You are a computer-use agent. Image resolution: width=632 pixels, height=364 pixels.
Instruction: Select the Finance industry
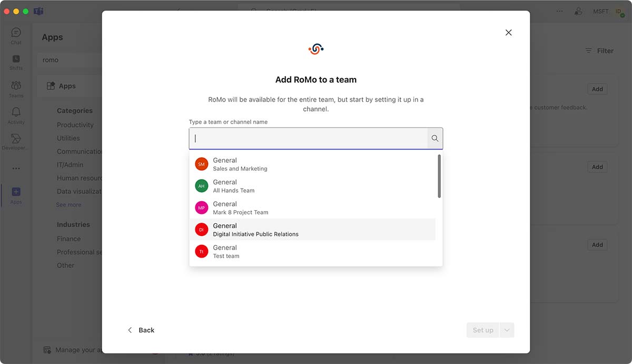pos(69,239)
